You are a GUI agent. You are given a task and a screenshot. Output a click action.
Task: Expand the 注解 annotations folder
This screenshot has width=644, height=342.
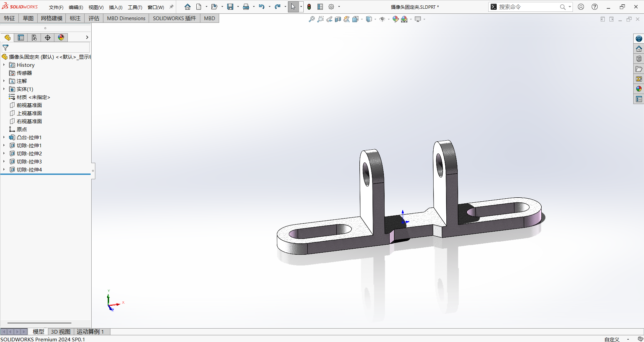pos(4,81)
